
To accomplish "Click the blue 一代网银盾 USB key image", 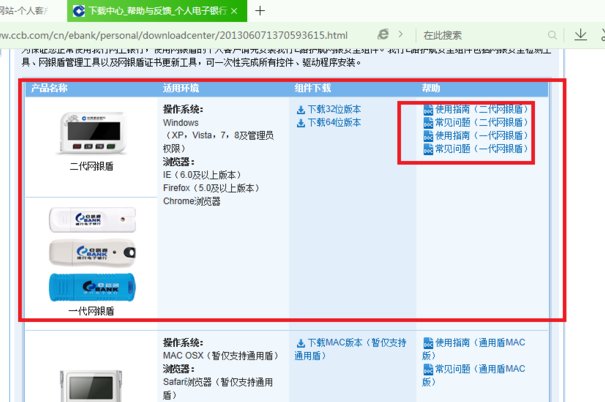I will point(93,287).
